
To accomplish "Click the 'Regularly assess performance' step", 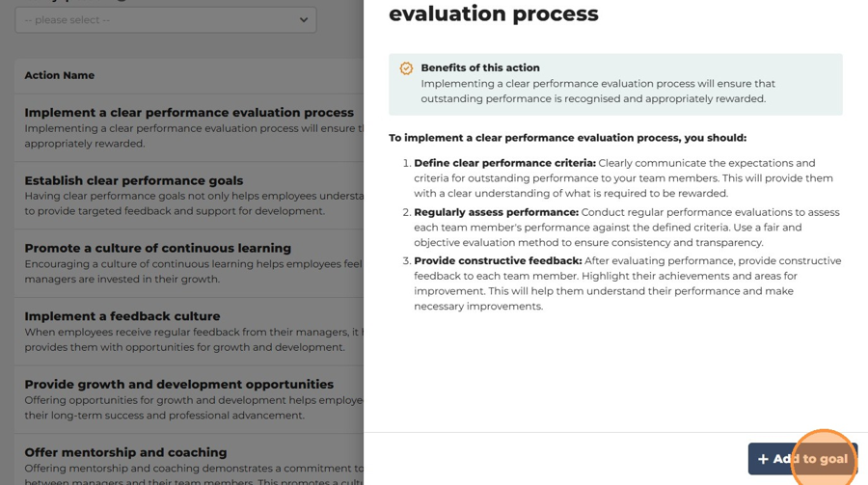I will click(x=496, y=212).
